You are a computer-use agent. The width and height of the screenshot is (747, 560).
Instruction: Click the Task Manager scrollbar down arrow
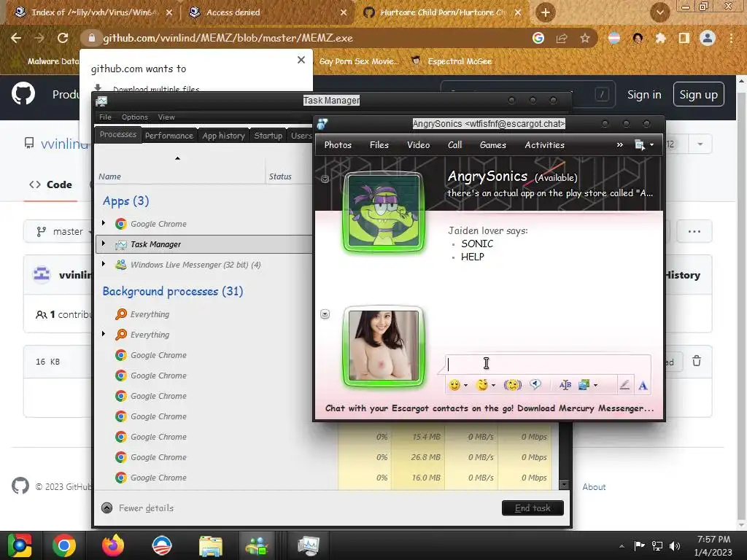pos(564,485)
